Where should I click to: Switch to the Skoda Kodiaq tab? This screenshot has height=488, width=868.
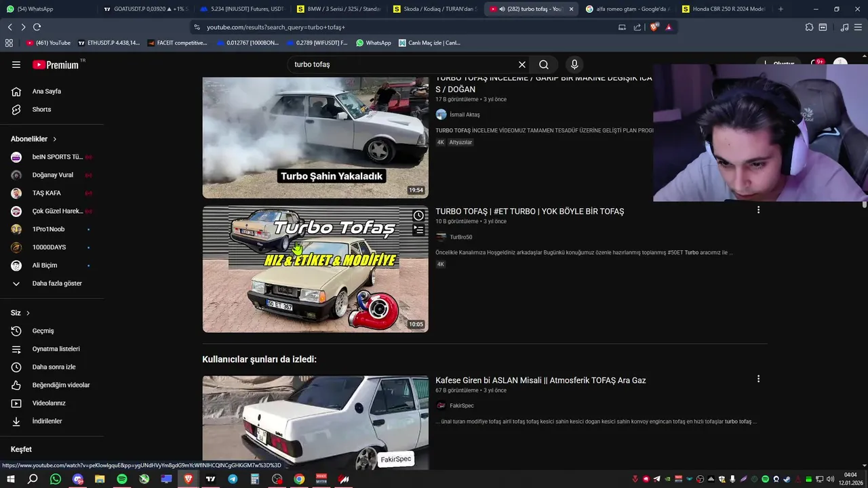coord(435,9)
